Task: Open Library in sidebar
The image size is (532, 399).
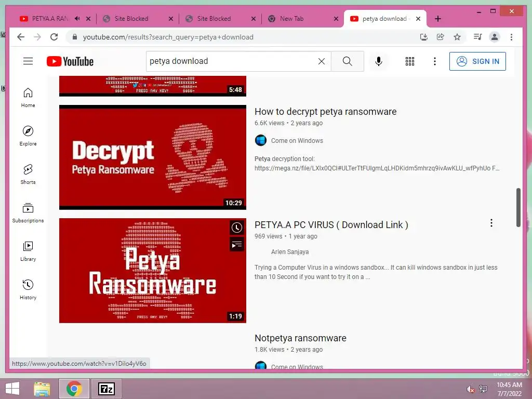Action: (28, 251)
